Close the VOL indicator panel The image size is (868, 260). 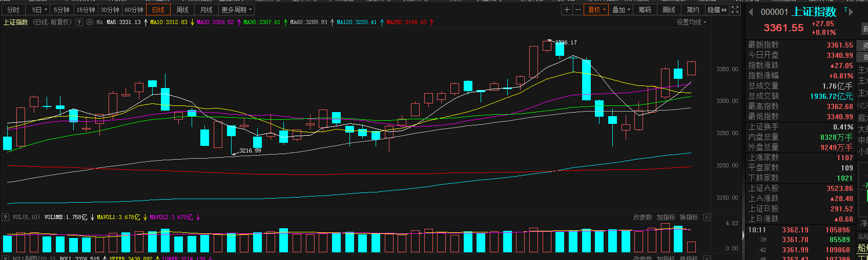coord(707,217)
